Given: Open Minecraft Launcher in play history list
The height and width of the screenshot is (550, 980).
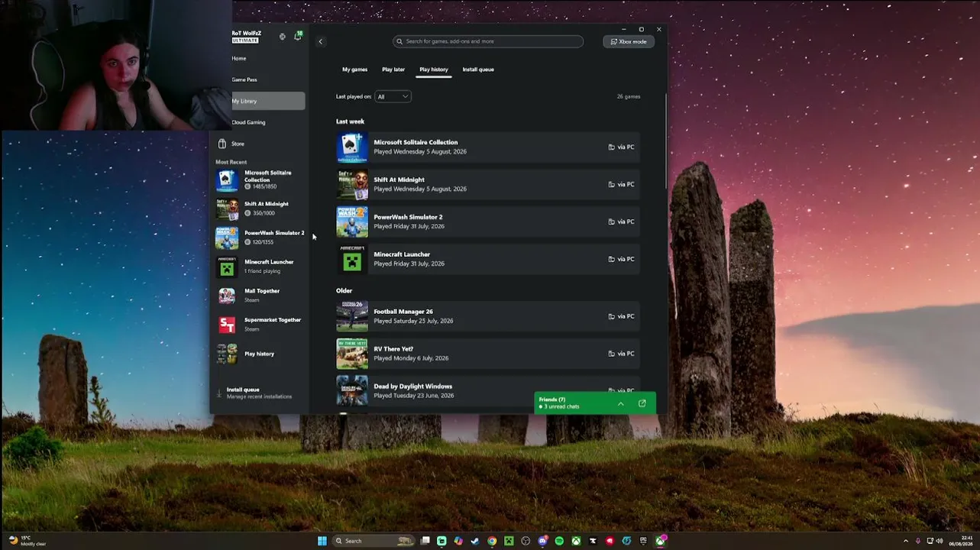Looking at the screenshot, I should point(487,259).
